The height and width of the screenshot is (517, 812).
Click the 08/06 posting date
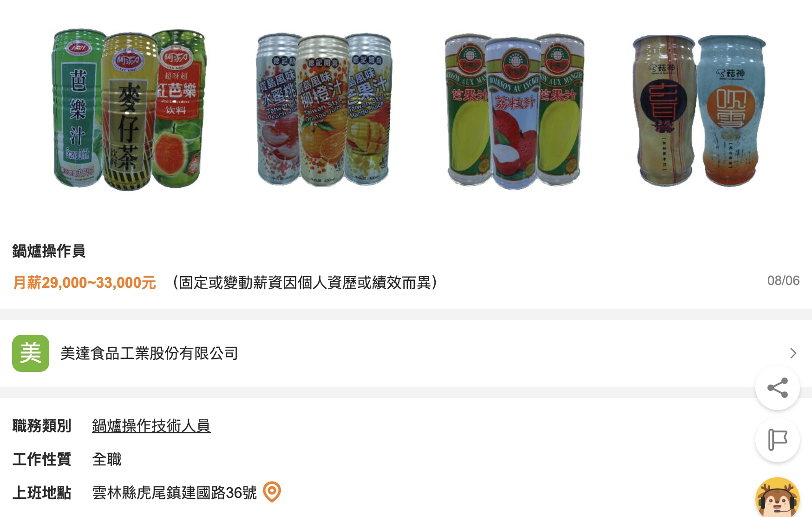point(783,281)
